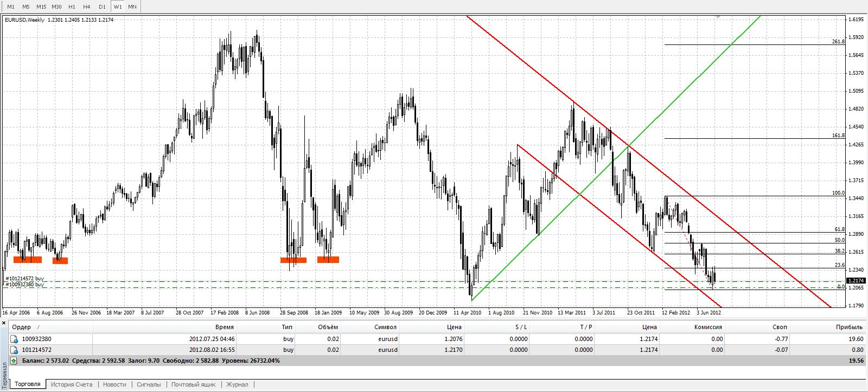The width and height of the screenshot is (868, 392).
Task: Click the green arrow balance icon
Action: click(14, 361)
